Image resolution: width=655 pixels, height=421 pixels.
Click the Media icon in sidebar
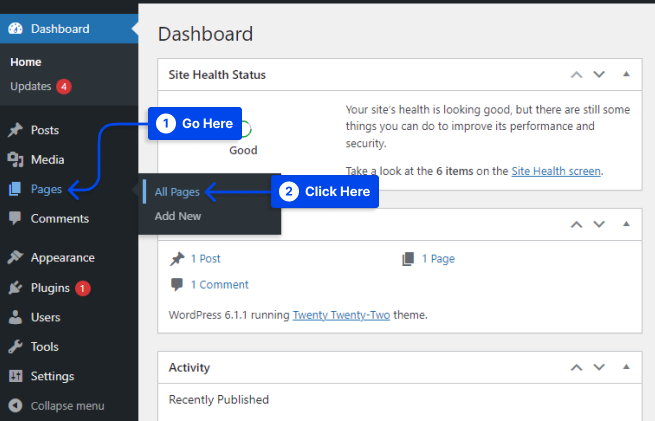tap(15, 160)
